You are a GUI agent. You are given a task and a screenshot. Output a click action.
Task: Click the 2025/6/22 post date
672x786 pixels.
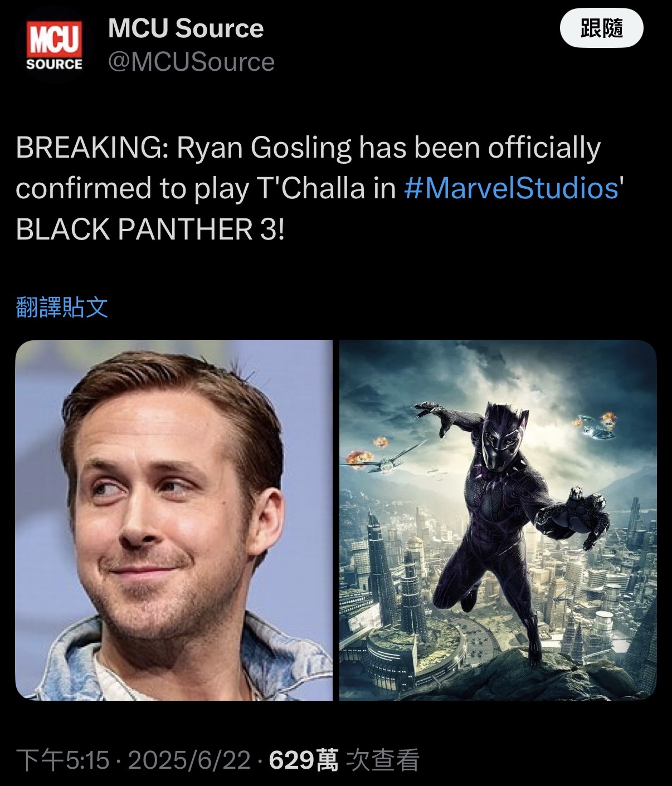click(x=189, y=760)
